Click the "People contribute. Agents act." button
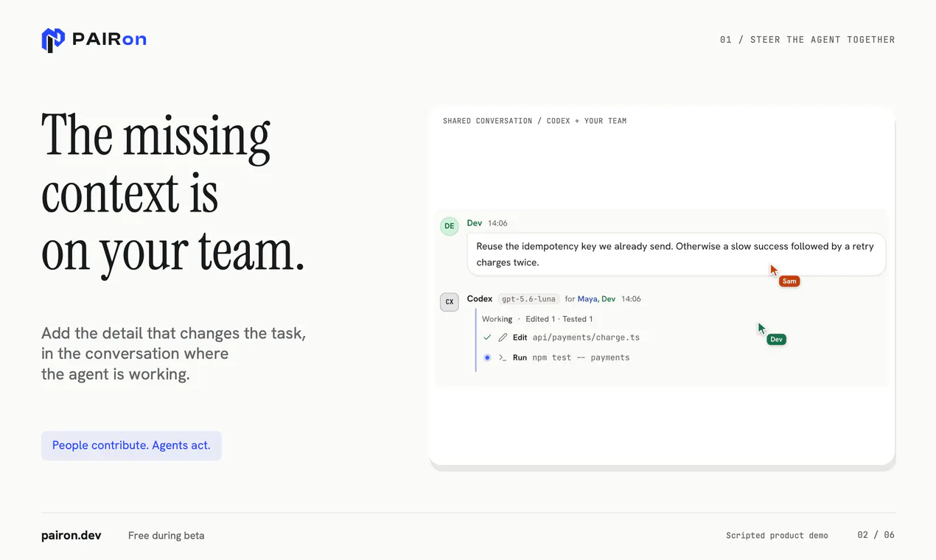This screenshot has width=936, height=560. pos(131,446)
